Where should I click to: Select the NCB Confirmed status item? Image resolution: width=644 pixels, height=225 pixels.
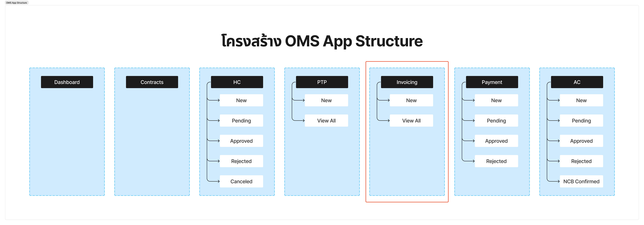[x=582, y=181]
